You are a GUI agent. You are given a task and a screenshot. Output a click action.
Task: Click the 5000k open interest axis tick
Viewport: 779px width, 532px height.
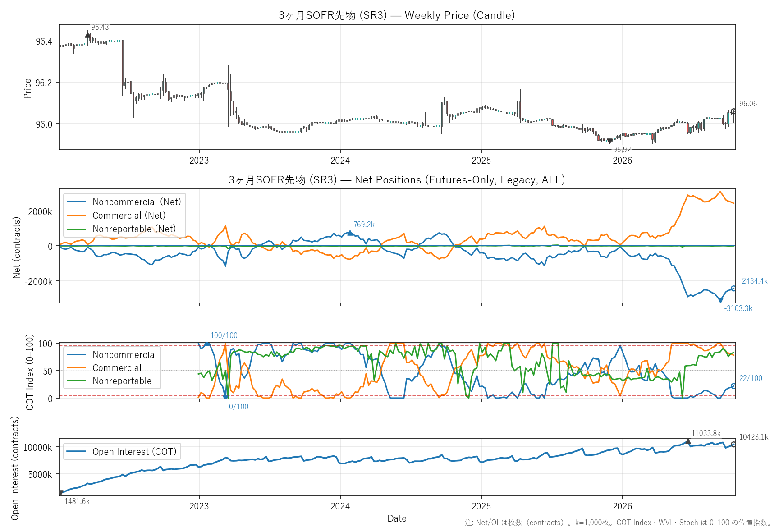point(40,475)
